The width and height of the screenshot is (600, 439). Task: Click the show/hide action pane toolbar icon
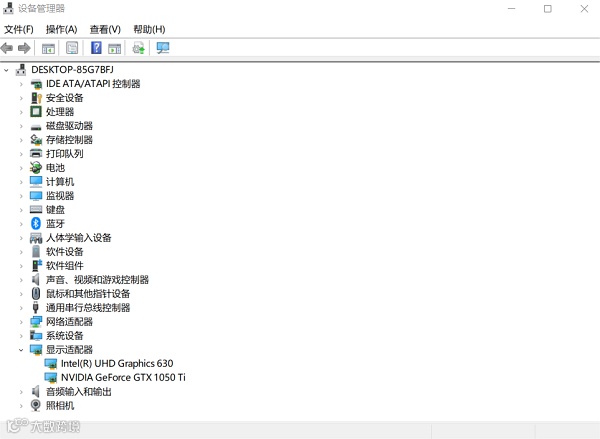114,49
